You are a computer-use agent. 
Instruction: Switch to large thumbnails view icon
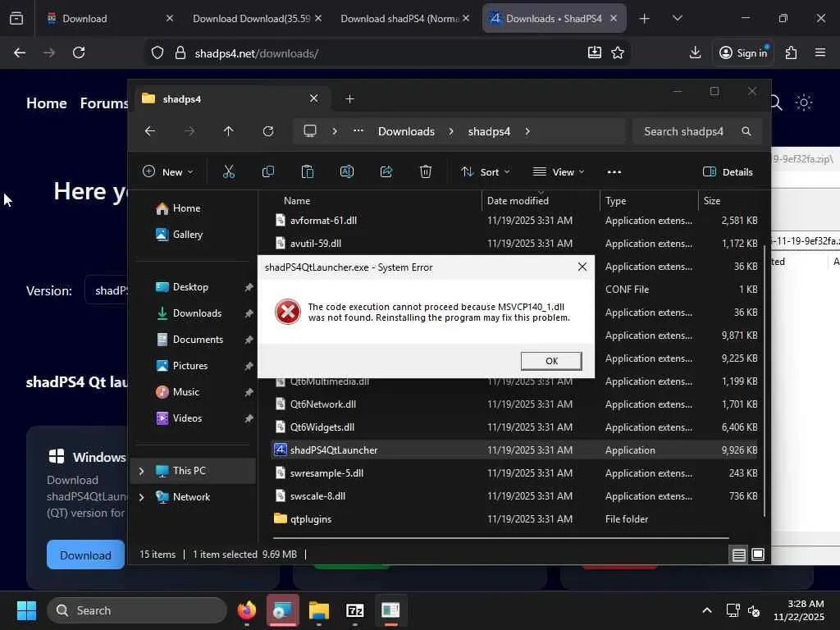pyautogui.click(x=758, y=555)
